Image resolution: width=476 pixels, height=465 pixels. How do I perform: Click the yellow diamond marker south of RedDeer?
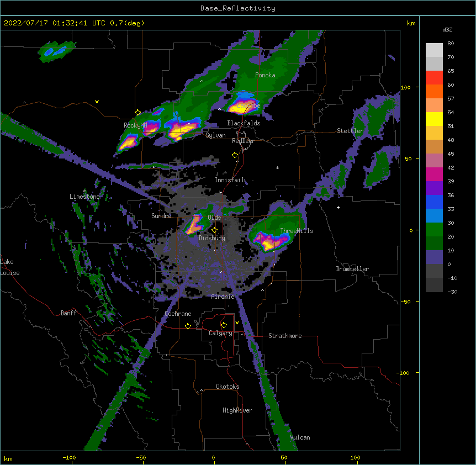point(235,155)
